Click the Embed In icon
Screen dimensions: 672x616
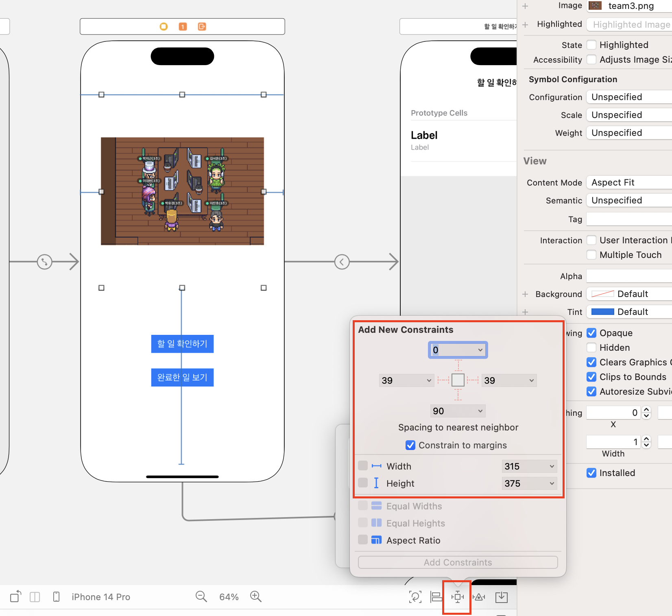pos(502,597)
